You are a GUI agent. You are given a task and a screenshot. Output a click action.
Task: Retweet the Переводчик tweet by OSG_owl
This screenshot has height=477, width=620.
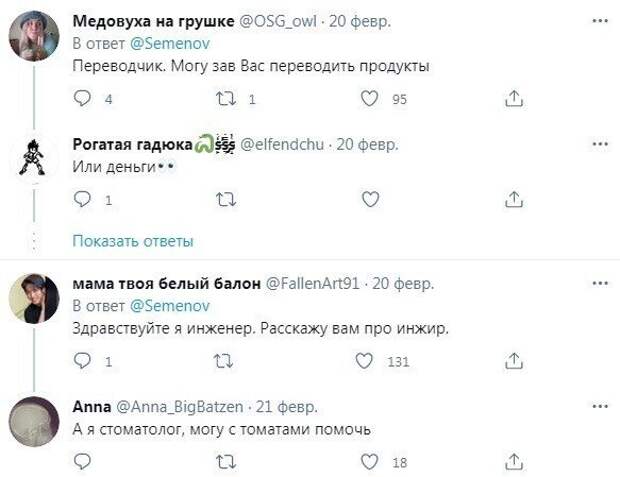225,99
